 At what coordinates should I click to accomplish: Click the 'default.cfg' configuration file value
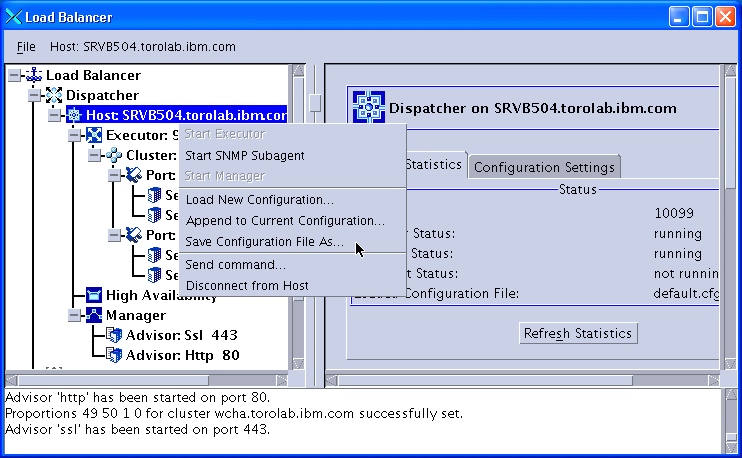686,293
